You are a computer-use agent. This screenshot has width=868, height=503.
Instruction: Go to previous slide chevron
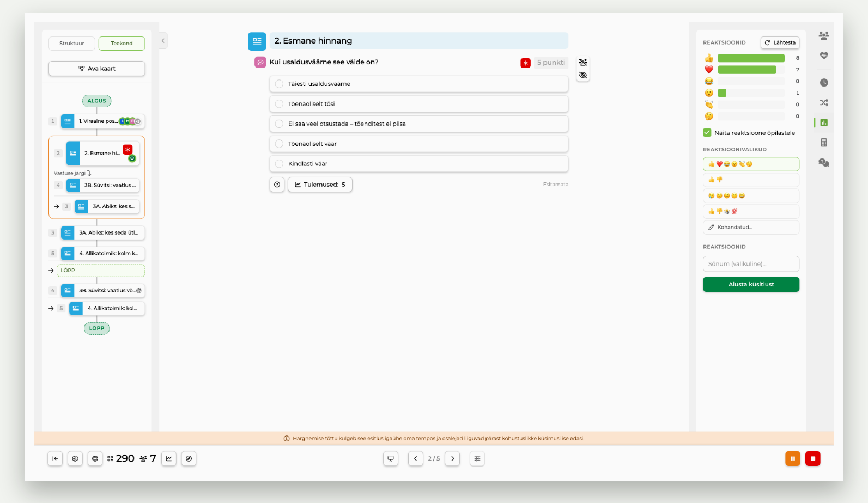[x=416, y=458]
